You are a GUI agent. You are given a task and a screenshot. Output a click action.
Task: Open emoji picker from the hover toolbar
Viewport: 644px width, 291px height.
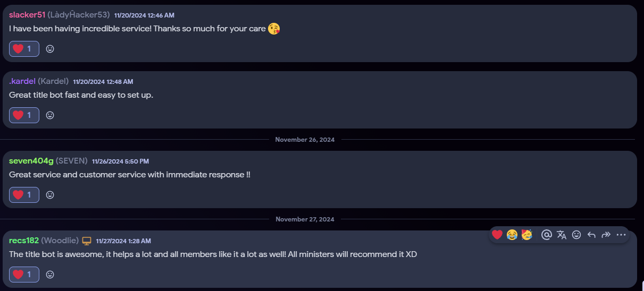click(576, 235)
